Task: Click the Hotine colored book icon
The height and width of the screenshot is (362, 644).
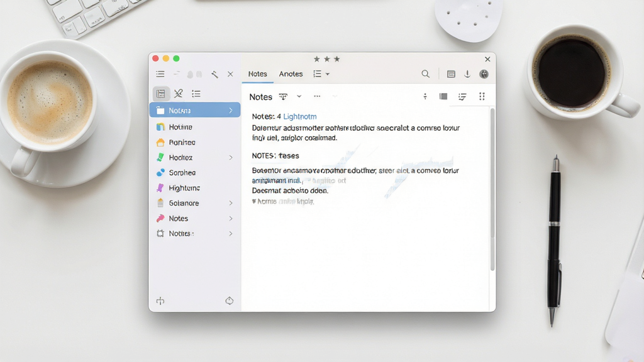Action: point(160,127)
